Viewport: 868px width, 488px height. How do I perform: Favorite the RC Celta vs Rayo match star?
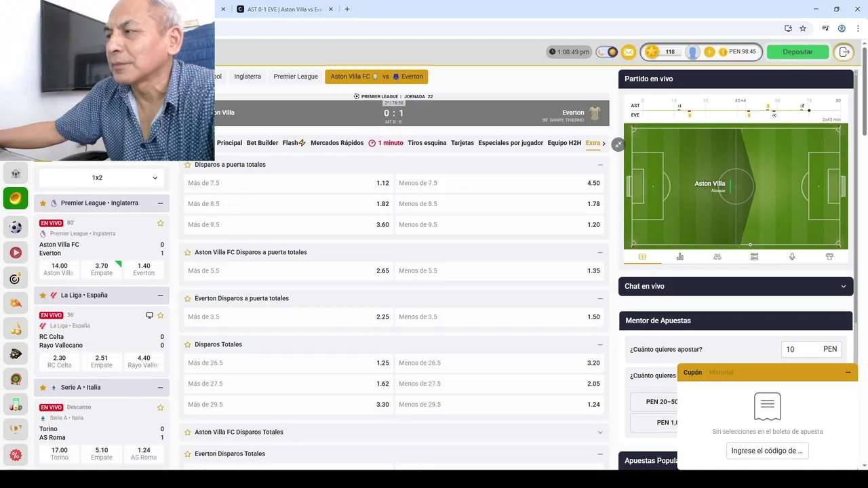[161, 315]
